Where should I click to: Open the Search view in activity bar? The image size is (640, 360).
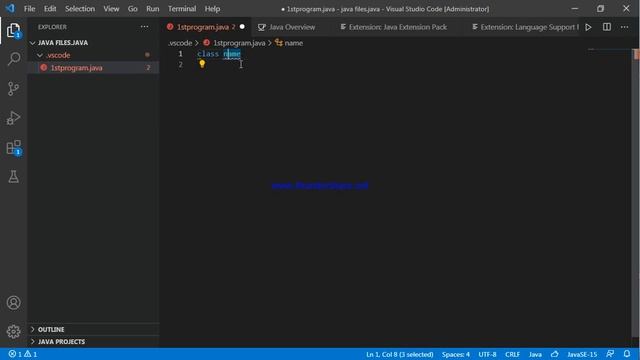coord(13,59)
